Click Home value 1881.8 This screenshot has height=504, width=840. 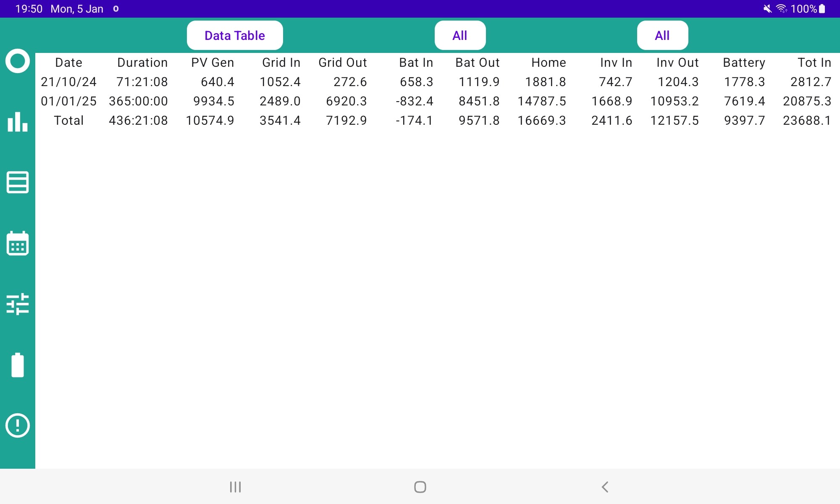pos(546,82)
